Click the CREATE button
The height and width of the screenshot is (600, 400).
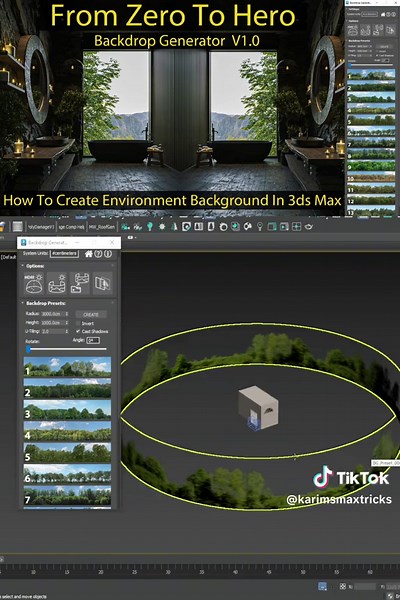(x=91, y=315)
